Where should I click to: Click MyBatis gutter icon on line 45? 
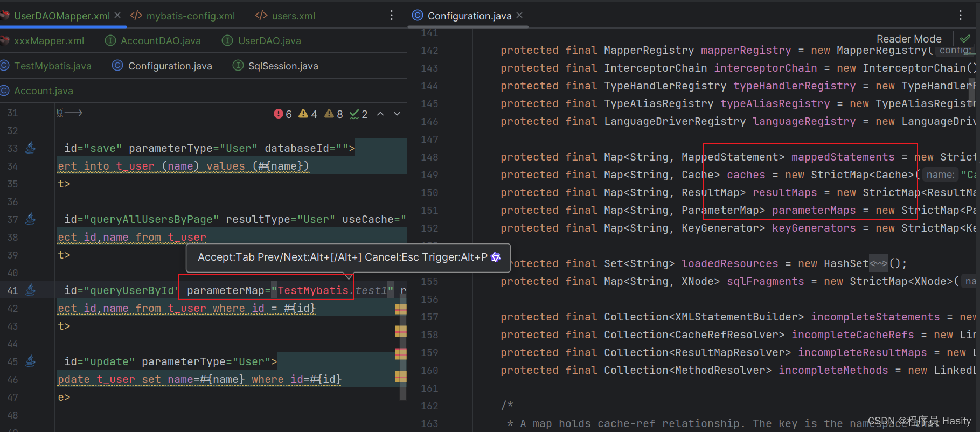[31, 360]
